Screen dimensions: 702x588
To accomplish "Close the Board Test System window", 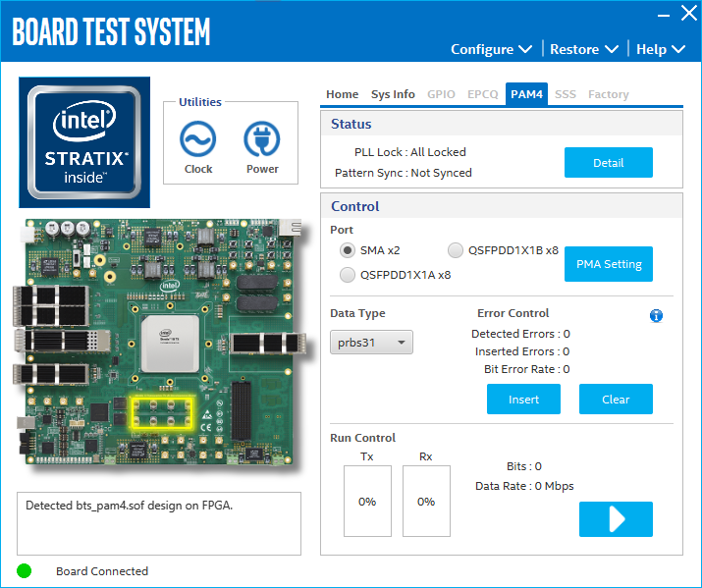I will click(689, 14).
